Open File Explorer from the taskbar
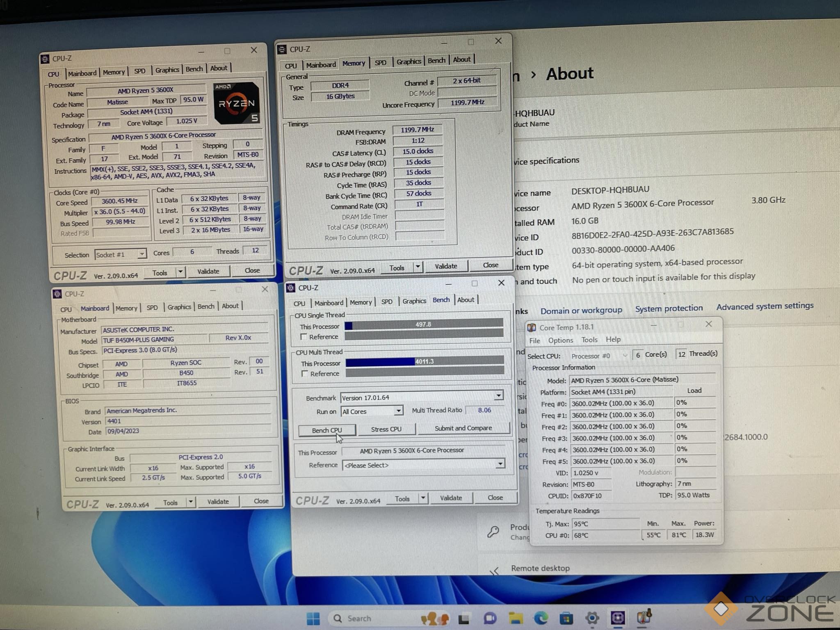The image size is (840, 630). 516,618
